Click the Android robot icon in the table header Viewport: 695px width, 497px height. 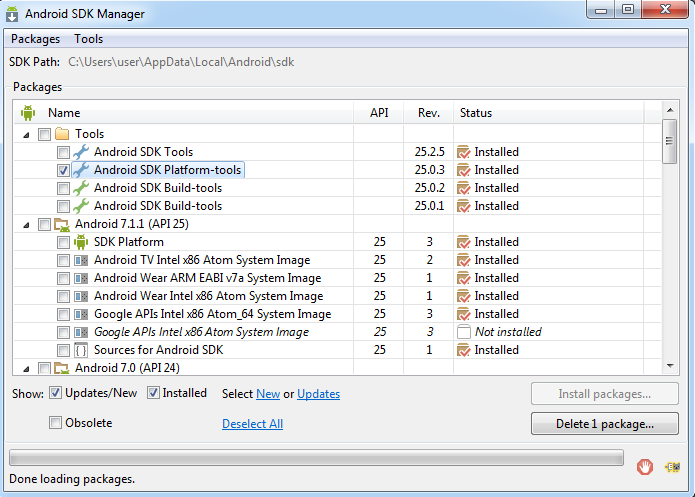coord(28,113)
